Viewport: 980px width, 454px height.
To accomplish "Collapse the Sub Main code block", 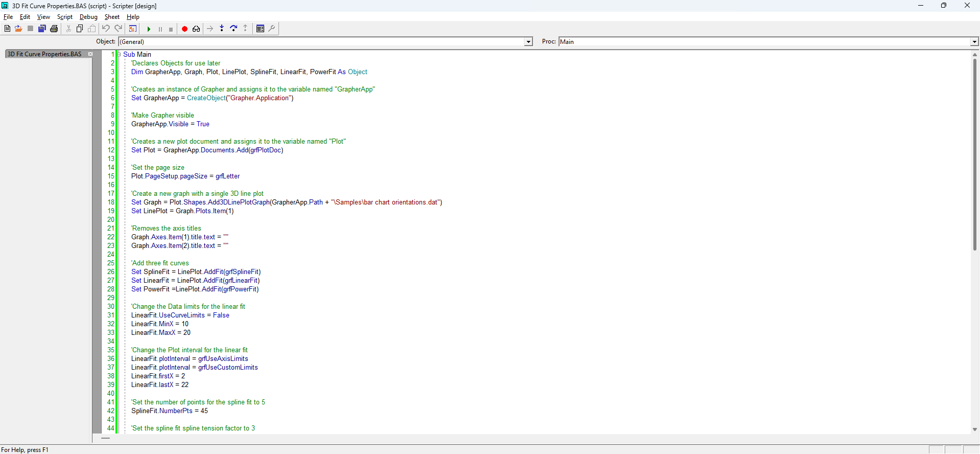I will [119, 54].
